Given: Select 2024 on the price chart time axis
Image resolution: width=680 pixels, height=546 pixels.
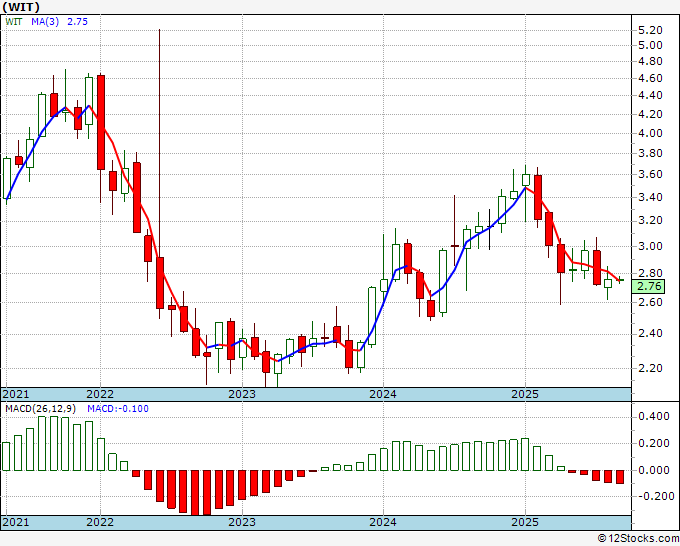Looking at the screenshot, I should click(x=383, y=394).
